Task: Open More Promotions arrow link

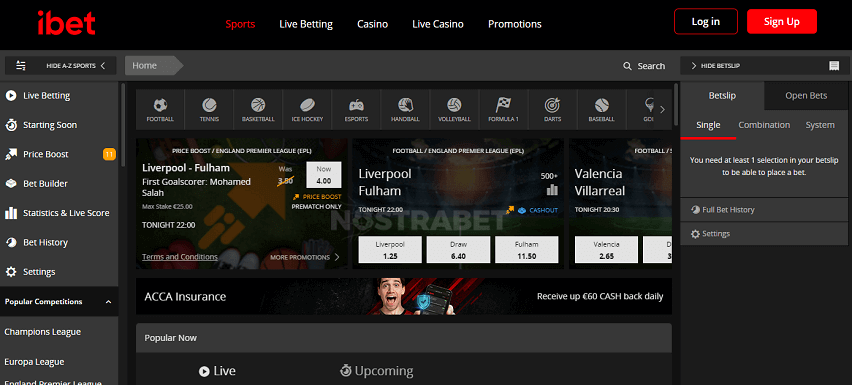Action: (x=305, y=257)
